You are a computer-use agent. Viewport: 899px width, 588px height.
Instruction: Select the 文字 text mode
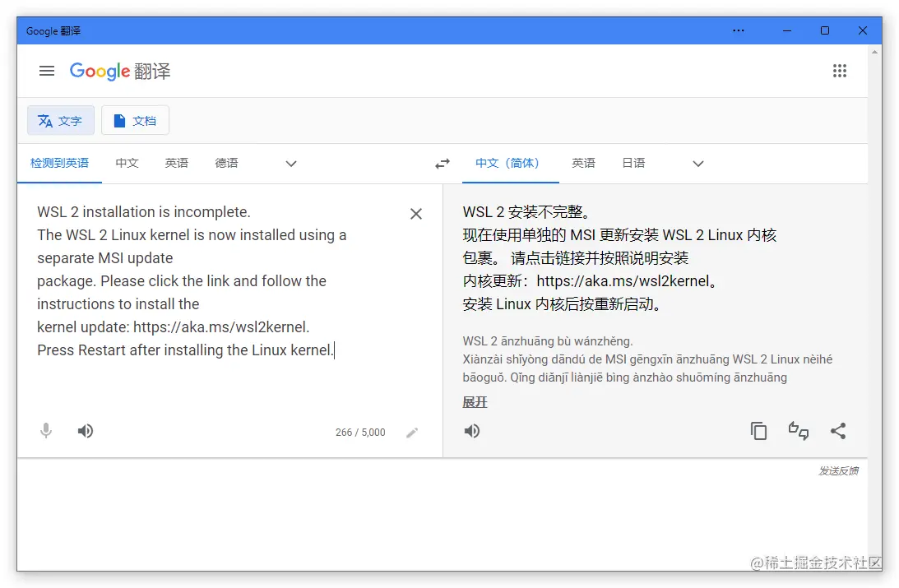click(x=61, y=120)
